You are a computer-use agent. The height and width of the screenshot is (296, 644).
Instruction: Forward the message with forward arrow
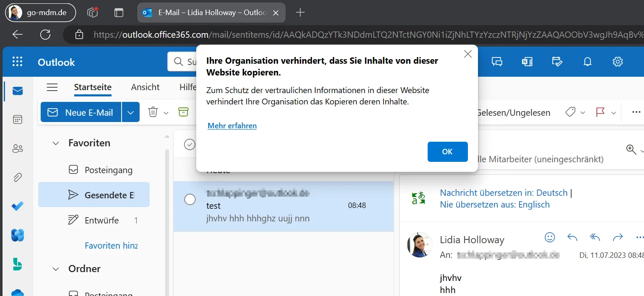[618, 237]
